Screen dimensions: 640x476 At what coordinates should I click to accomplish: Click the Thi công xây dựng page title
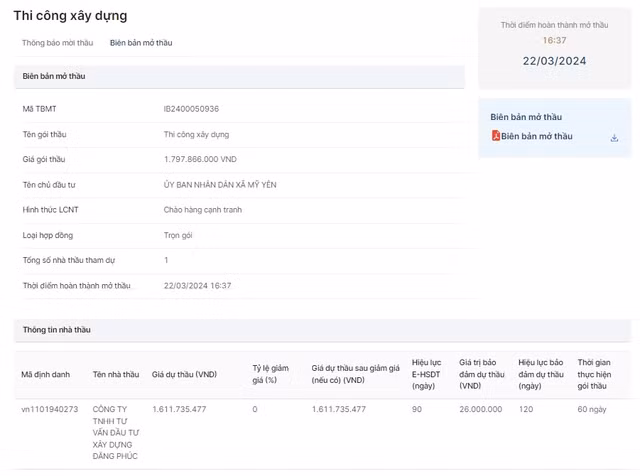coord(70,16)
